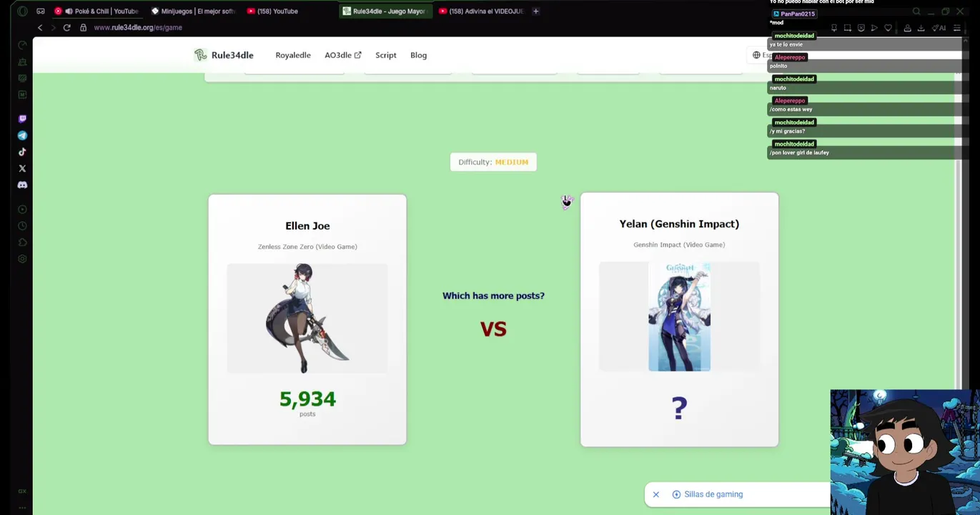The width and height of the screenshot is (980, 515).
Task: Open Twitch in the browser sidebar
Action: [22, 119]
